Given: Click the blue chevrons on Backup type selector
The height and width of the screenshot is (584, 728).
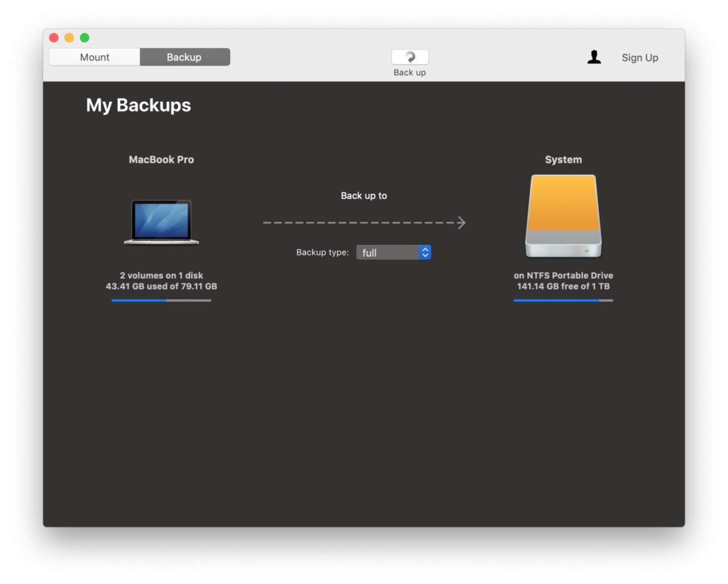Looking at the screenshot, I should coord(425,252).
